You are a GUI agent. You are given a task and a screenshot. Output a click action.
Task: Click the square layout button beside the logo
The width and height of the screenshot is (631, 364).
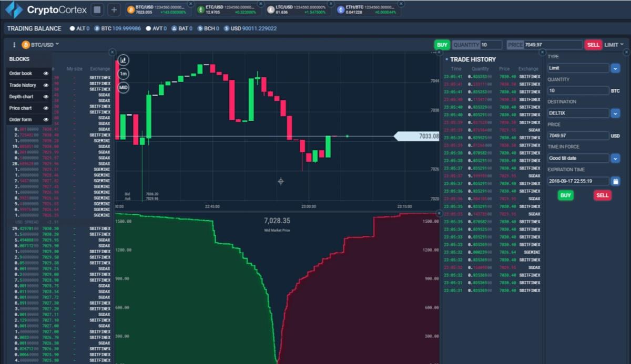(97, 9)
